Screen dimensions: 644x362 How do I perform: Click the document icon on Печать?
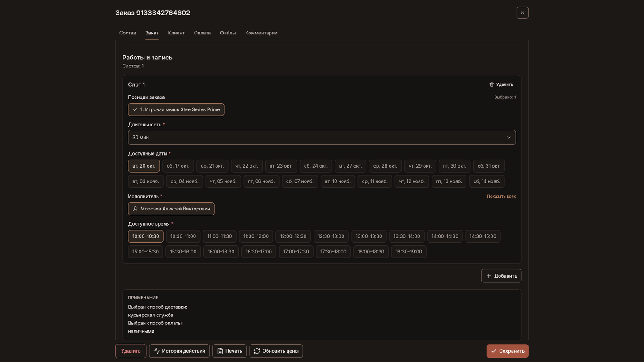(220, 351)
